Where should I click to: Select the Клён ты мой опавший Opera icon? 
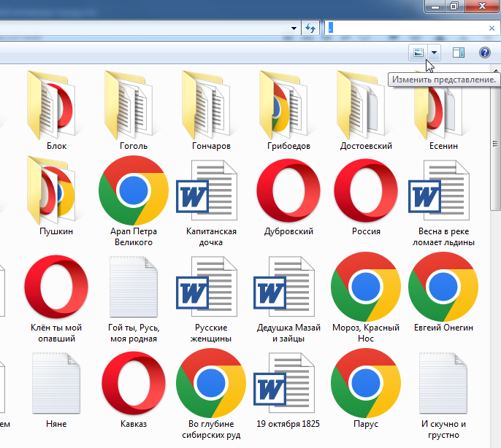56,287
